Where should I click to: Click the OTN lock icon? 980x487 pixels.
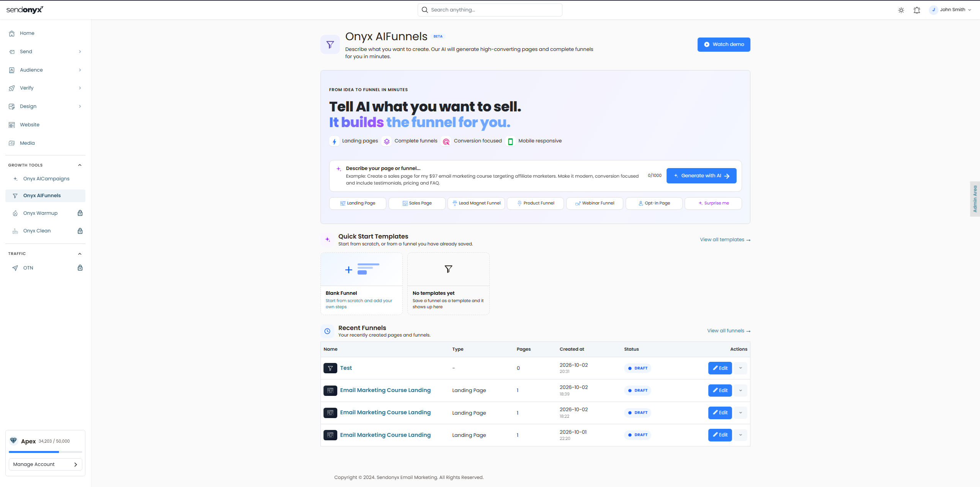point(80,268)
